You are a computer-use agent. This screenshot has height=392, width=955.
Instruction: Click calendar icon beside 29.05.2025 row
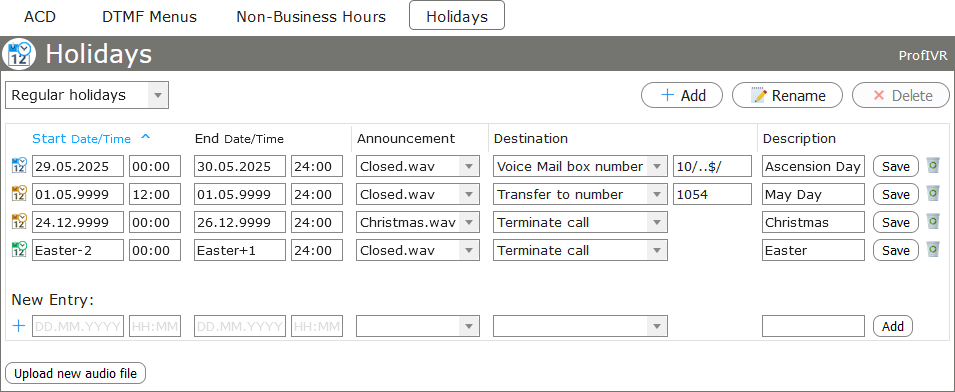(19, 165)
